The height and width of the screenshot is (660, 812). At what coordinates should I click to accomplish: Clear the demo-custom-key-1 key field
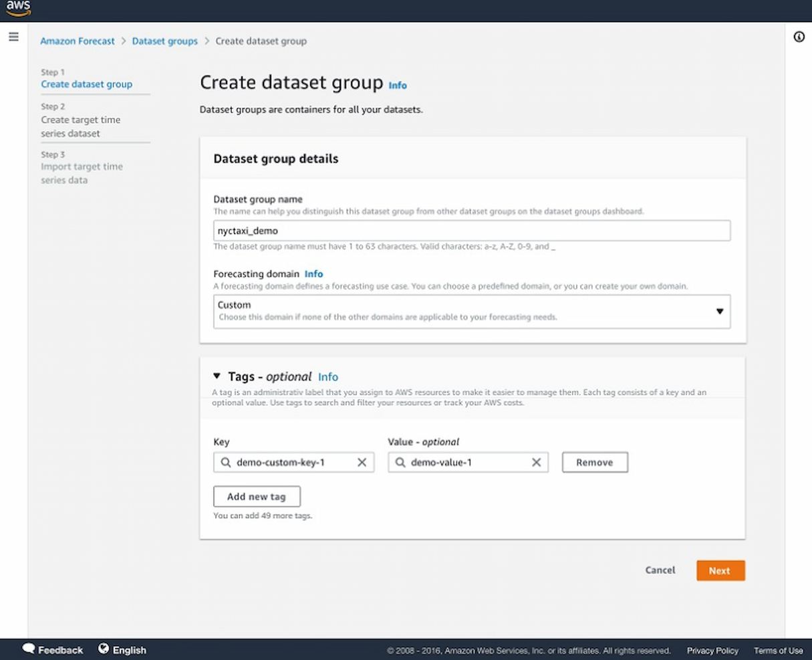pos(362,462)
